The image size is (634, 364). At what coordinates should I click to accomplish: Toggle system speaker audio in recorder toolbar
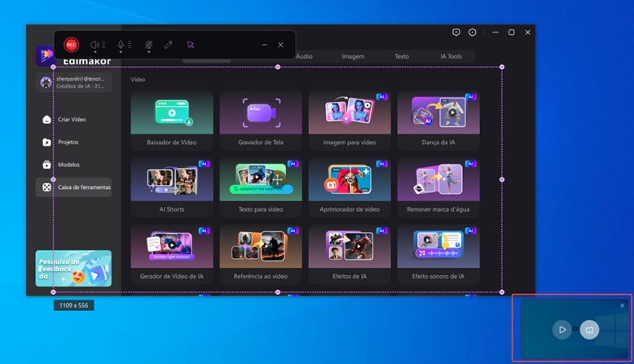coord(95,45)
